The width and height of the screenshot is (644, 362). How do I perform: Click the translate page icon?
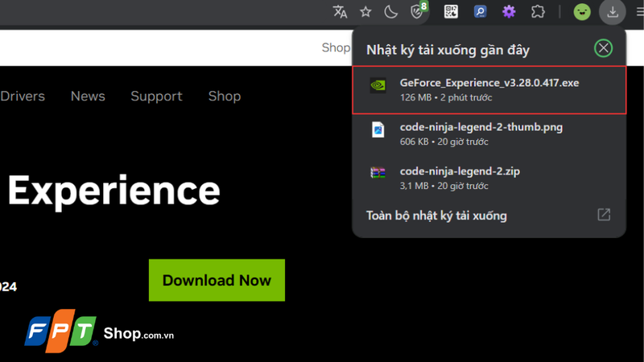click(340, 12)
